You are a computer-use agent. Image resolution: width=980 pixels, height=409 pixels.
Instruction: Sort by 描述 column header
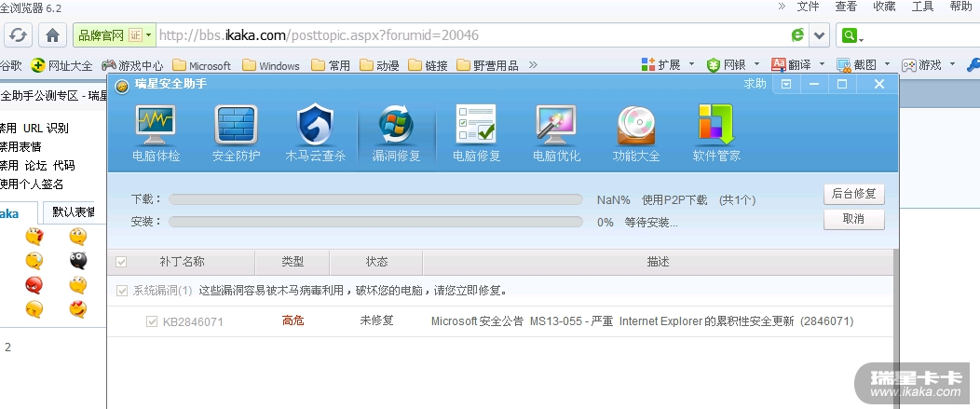pyautogui.click(x=658, y=262)
